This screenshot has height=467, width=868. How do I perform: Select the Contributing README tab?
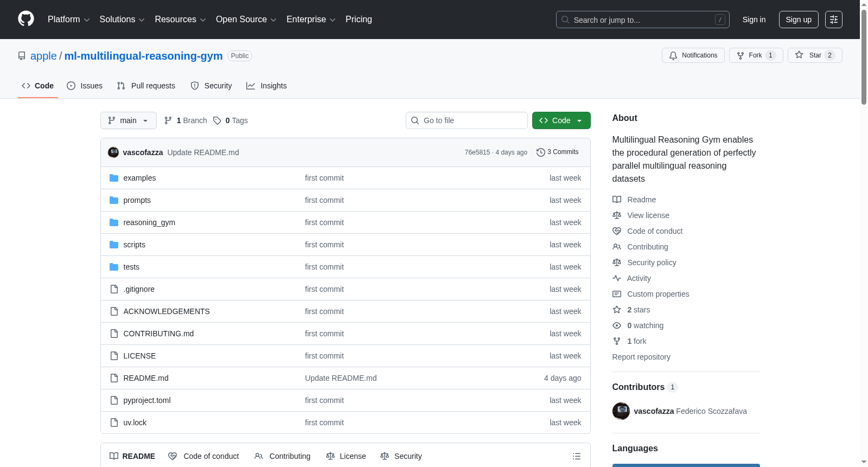[283, 456]
